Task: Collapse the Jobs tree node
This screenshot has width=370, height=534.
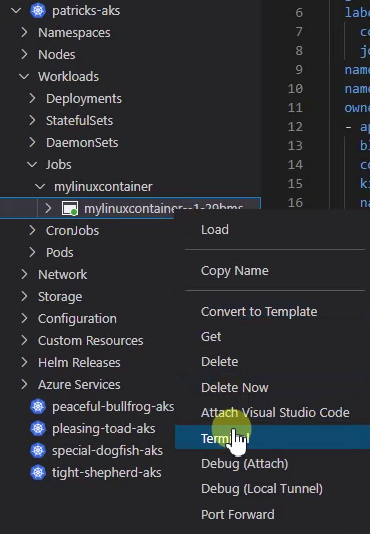Action: (32, 164)
